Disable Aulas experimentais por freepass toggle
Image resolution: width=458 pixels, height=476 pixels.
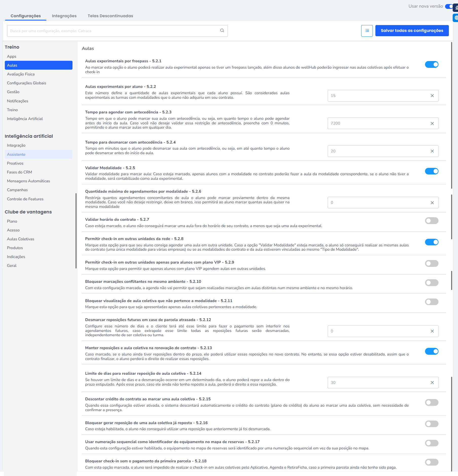(x=431, y=65)
